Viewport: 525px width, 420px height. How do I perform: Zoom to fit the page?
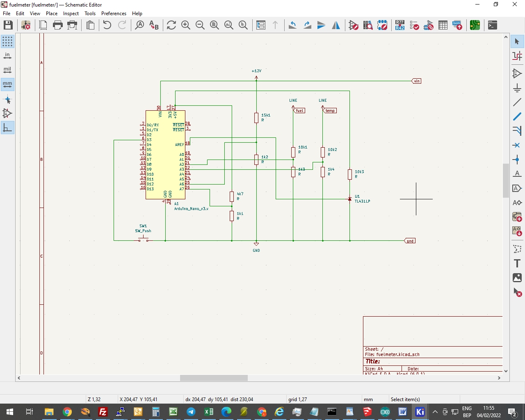(x=215, y=25)
